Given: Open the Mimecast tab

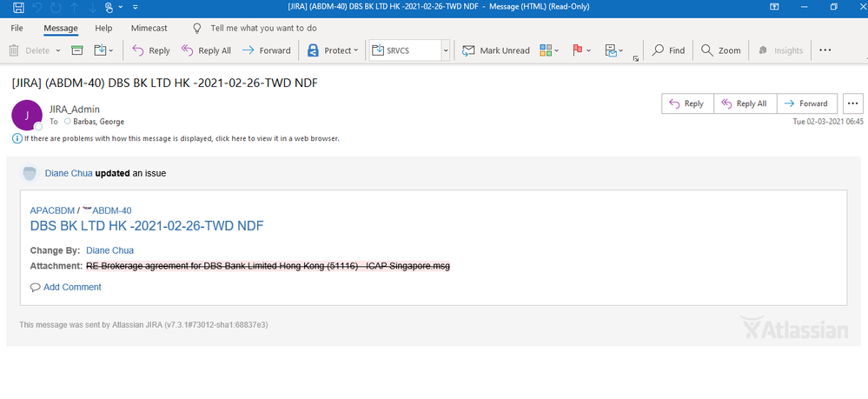Looking at the screenshot, I should [149, 28].
